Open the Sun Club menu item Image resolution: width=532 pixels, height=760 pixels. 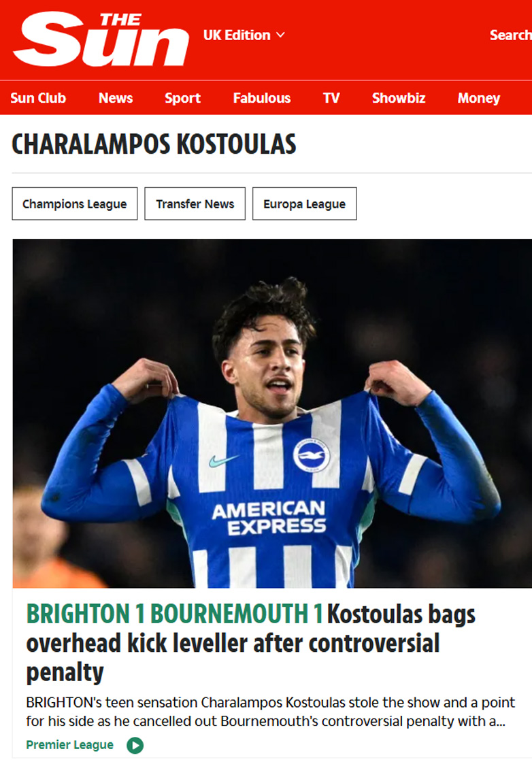tap(38, 98)
